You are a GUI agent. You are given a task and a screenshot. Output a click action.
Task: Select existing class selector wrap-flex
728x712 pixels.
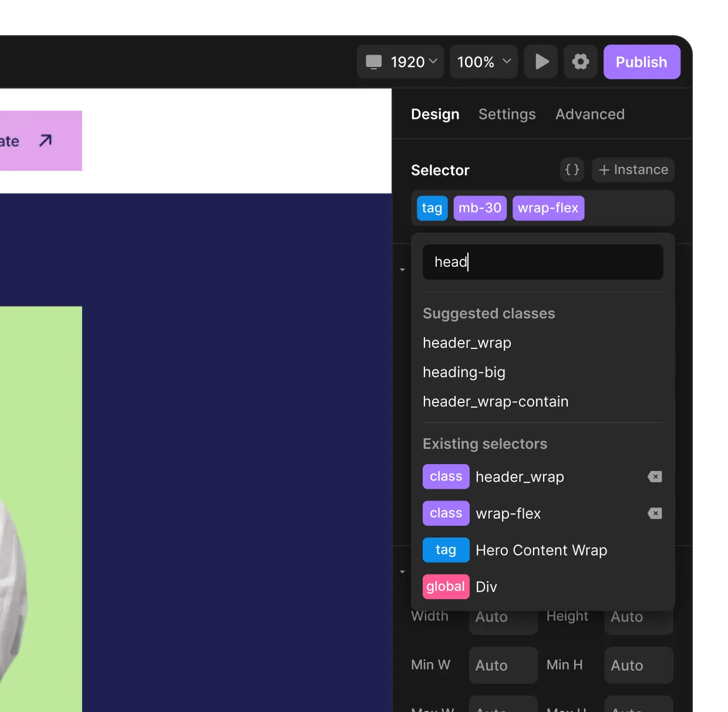tap(508, 513)
